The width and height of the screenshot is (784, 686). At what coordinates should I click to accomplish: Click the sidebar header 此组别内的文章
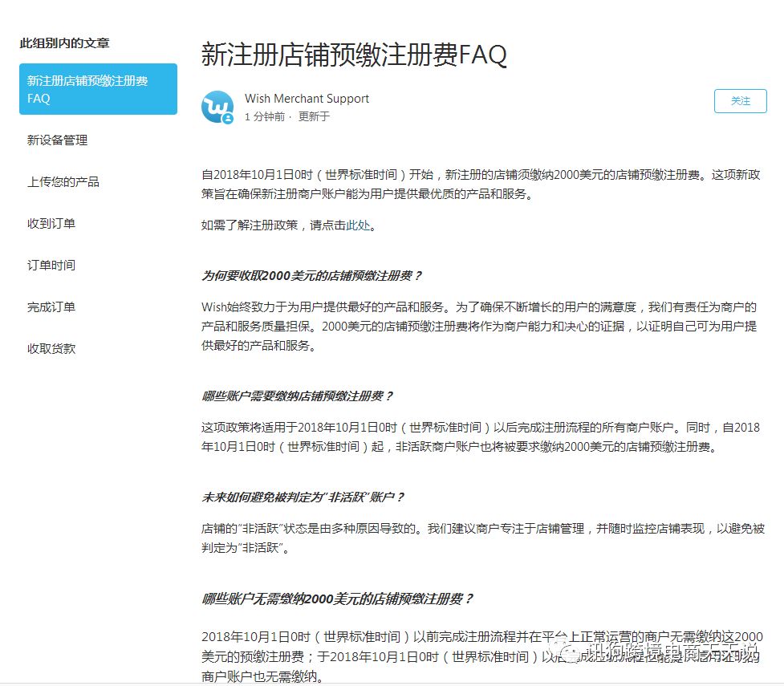pyautogui.click(x=65, y=43)
